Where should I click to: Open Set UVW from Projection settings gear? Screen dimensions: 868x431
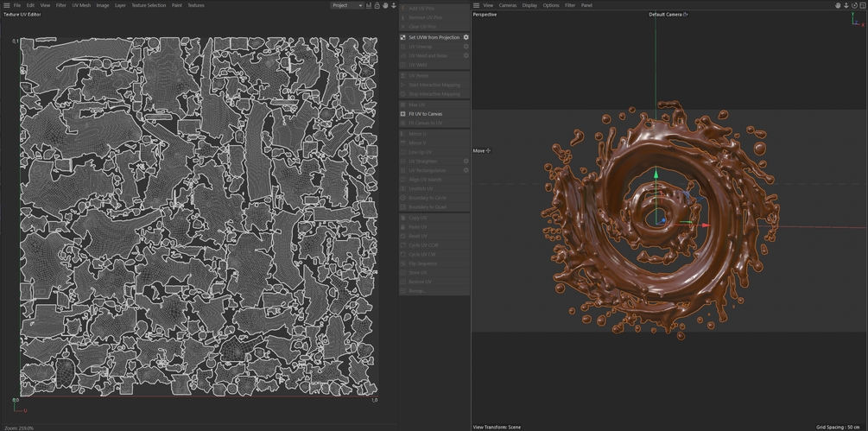coord(466,37)
